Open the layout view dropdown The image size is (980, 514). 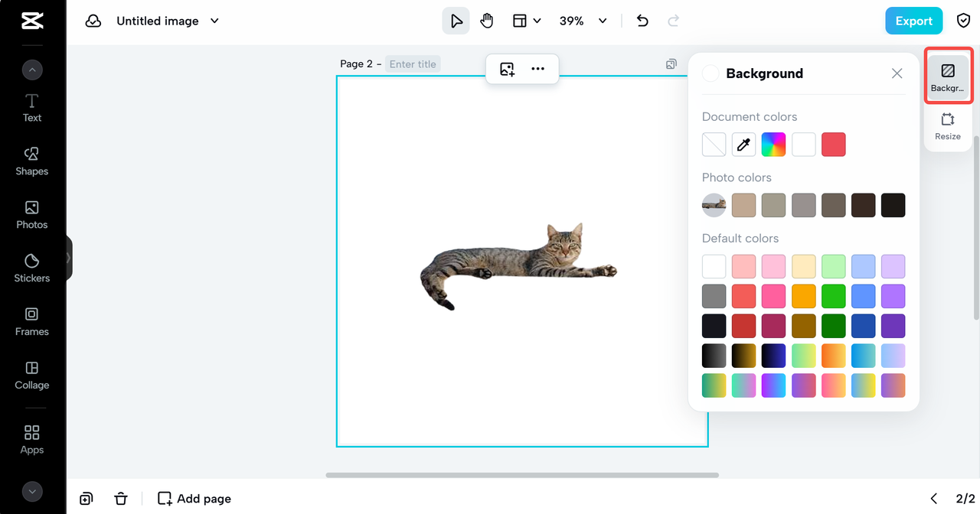pyautogui.click(x=527, y=21)
